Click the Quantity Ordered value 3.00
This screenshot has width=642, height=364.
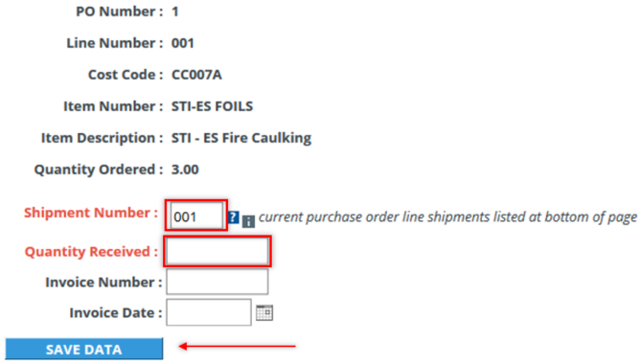[x=185, y=170]
